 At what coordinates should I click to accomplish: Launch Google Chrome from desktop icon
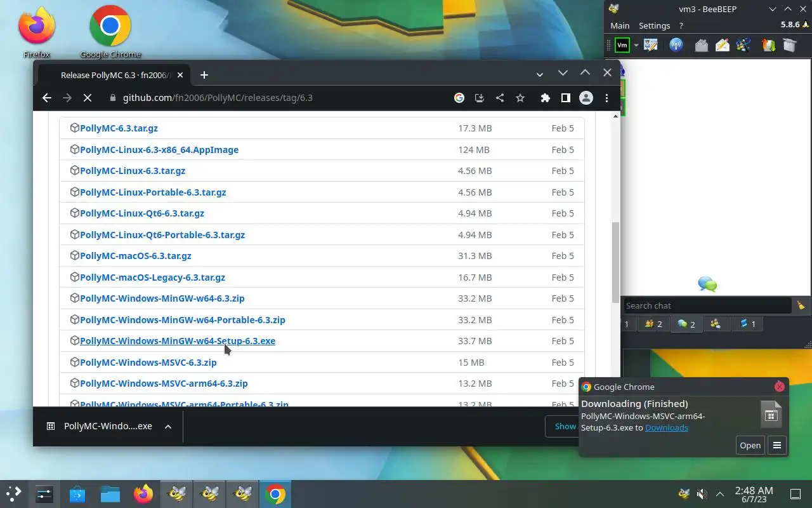click(x=110, y=32)
